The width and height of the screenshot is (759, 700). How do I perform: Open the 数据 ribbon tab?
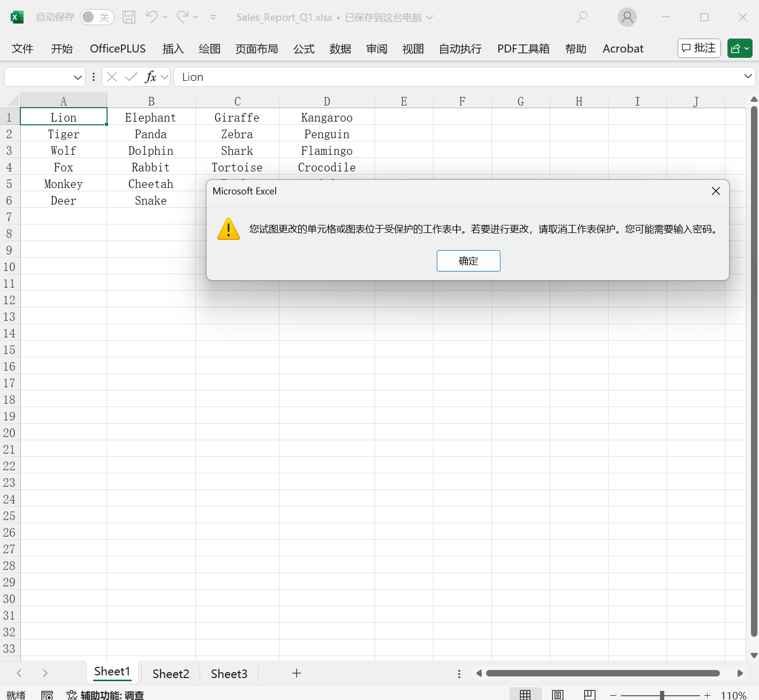(340, 49)
